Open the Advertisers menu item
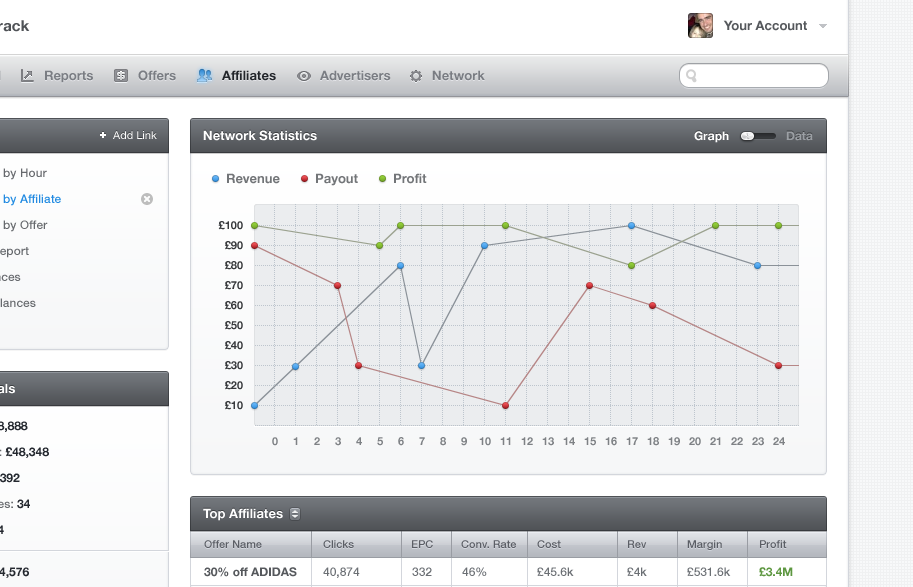This screenshot has height=587, width=913. (x=355, y=76)
